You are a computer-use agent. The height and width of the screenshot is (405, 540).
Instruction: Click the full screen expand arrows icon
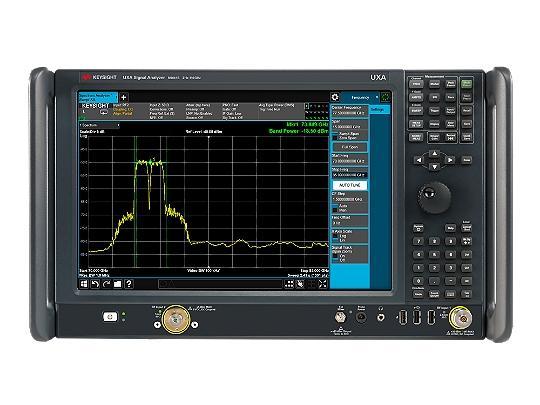(x=323, y=284)
